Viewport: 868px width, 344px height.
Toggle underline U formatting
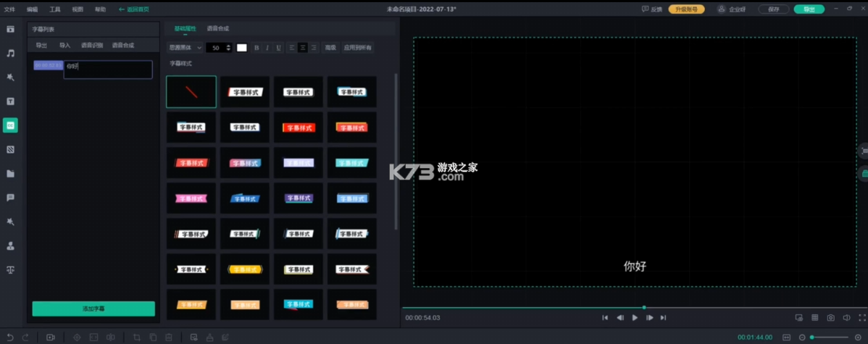(x=278, y=48)
